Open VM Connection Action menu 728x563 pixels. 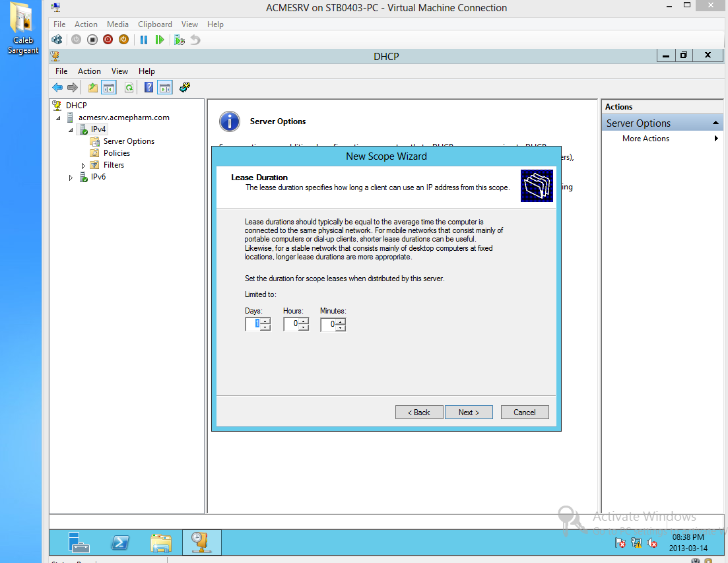coord(86,24)
